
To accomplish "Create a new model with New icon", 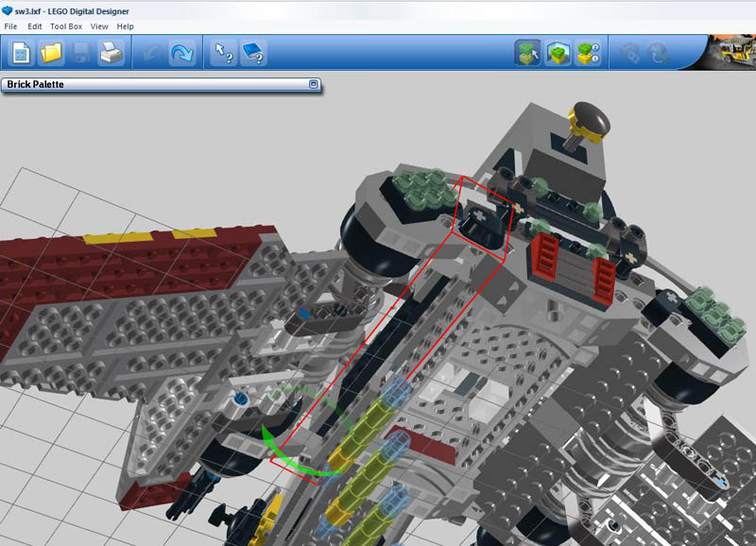I will pos(21,53).
